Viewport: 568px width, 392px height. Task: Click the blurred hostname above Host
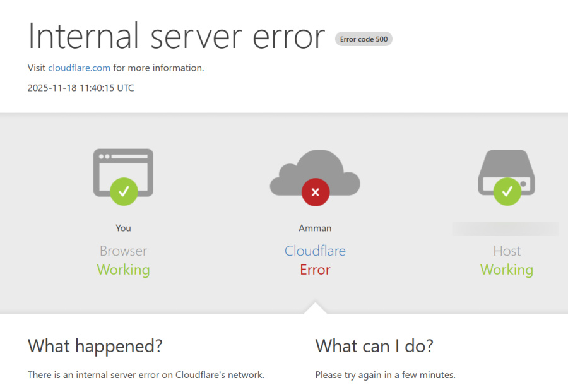click(x=505, y=229)
